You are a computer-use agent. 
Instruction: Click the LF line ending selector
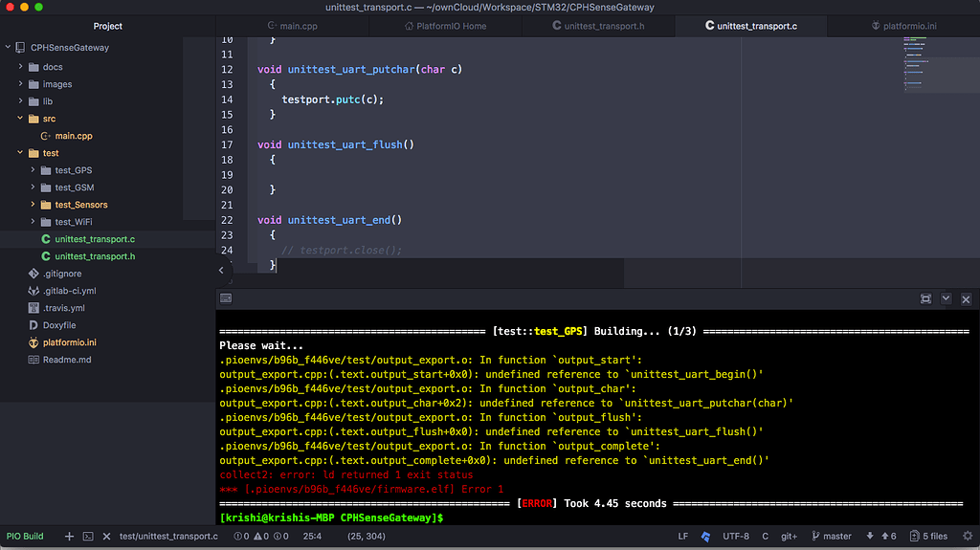pyautogui.click(x=682, y=537)
